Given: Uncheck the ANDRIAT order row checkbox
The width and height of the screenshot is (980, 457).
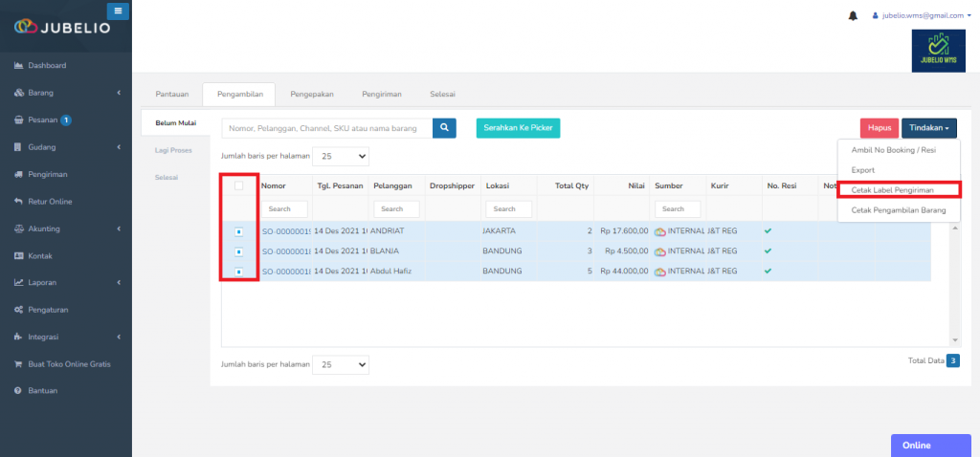Looking at the screenshot, I should pyautogui.click(x=238, y=231).
